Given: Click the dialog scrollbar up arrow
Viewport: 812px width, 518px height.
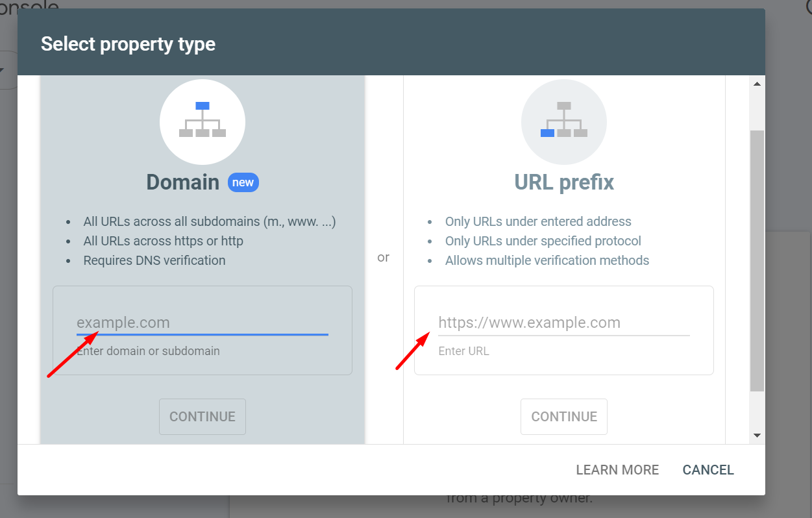Looking at the screenshot, I should click(757, 84).
